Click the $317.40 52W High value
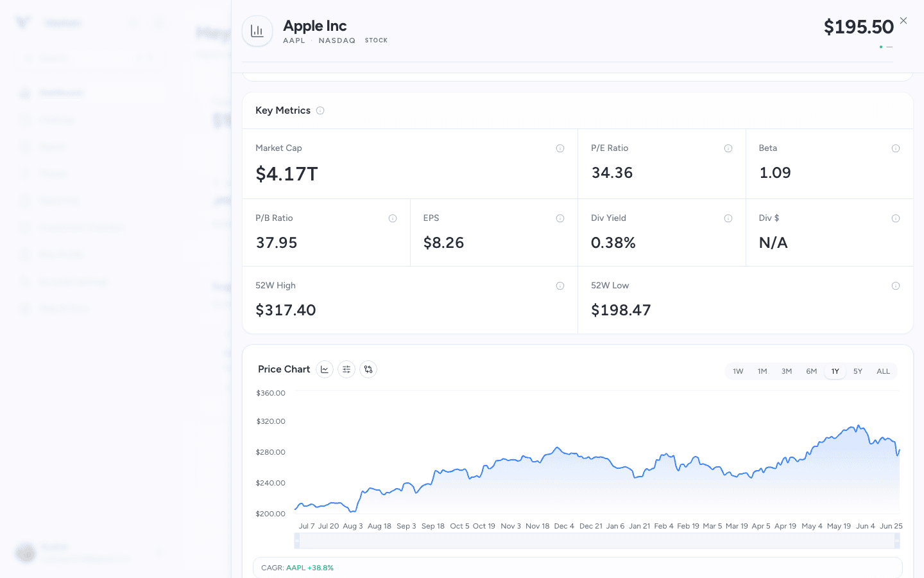The height and width of the screenshot is (578, 924). pos(286,310)
